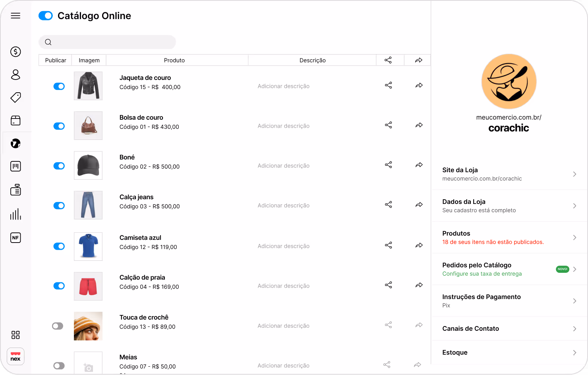Expand the Estoque section chevron
This screenshot has height=375, width=588.
pos(574,353)
